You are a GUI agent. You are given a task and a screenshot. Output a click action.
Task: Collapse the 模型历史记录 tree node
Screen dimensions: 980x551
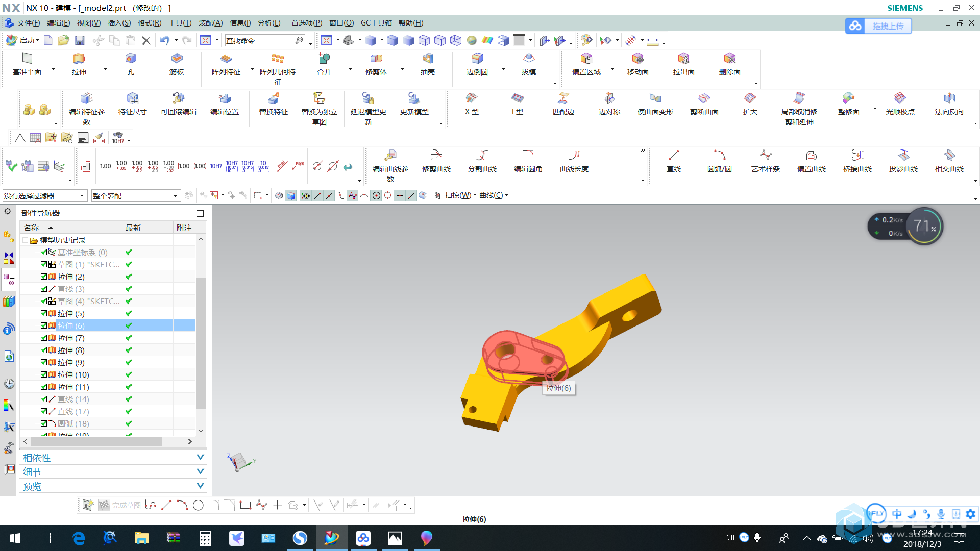(x=25, y=240)
